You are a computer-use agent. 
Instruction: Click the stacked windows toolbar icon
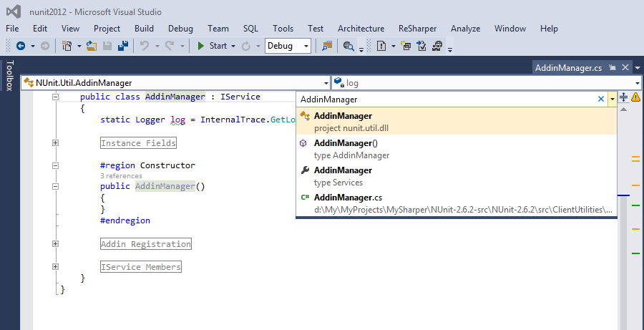[406, 46]
